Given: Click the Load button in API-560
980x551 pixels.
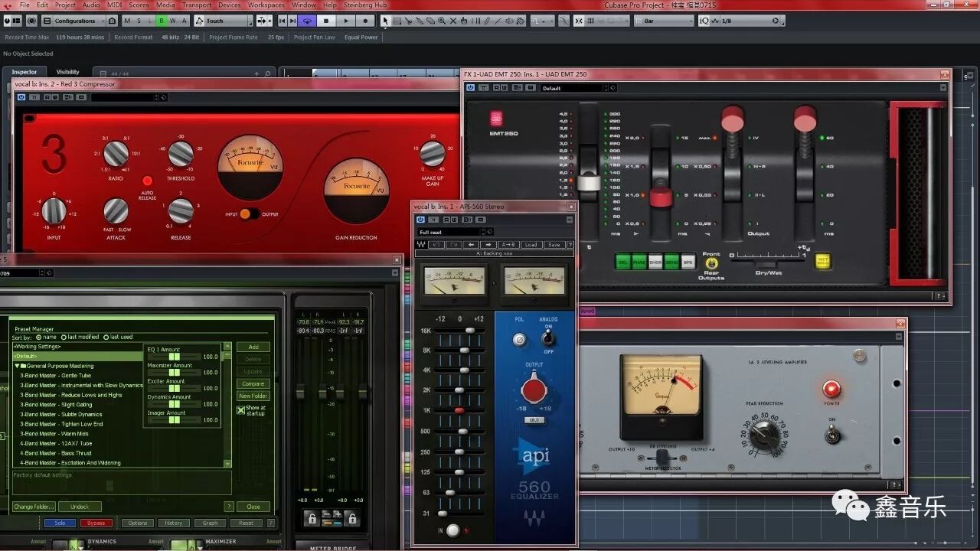Looking at the screenshot, I should click(x=530, y=245).
